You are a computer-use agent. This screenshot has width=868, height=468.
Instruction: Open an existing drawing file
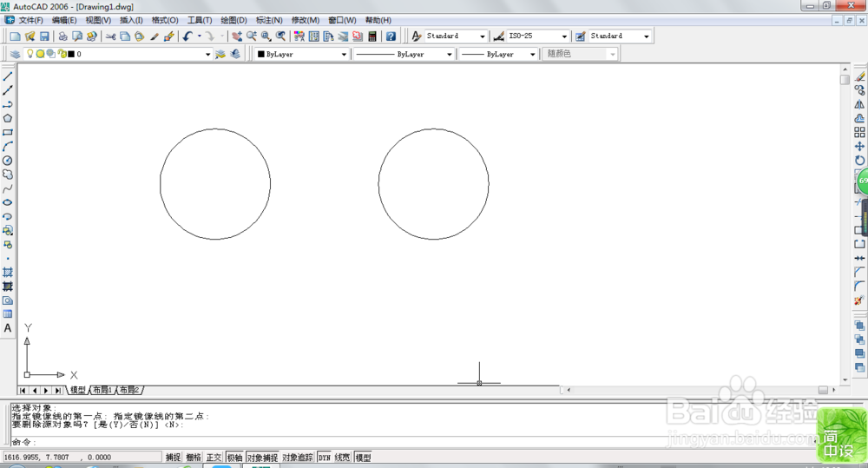coord(30,36)
